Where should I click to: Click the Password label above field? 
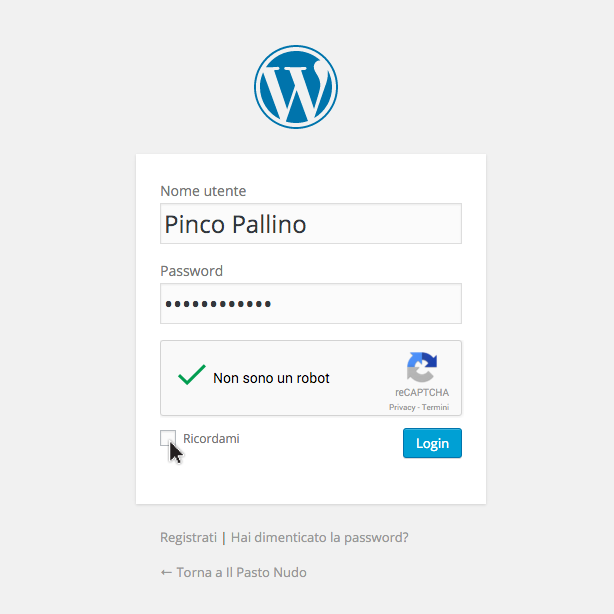(x=191, y=271)
